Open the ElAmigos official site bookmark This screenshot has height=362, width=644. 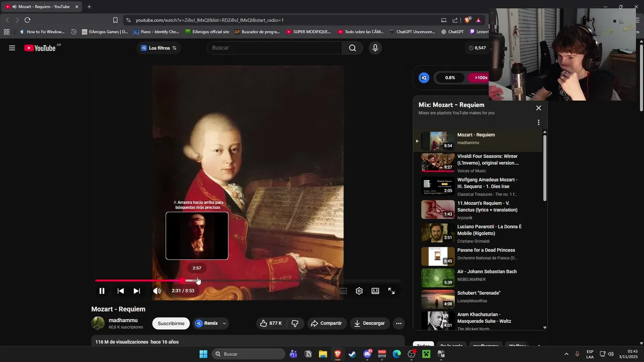(207, 32)
